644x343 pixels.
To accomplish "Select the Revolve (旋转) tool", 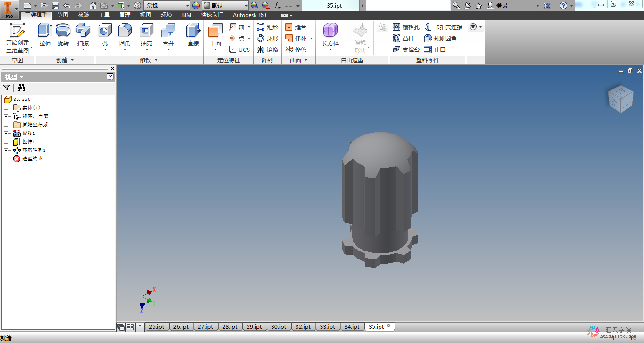I will point(63,35).
